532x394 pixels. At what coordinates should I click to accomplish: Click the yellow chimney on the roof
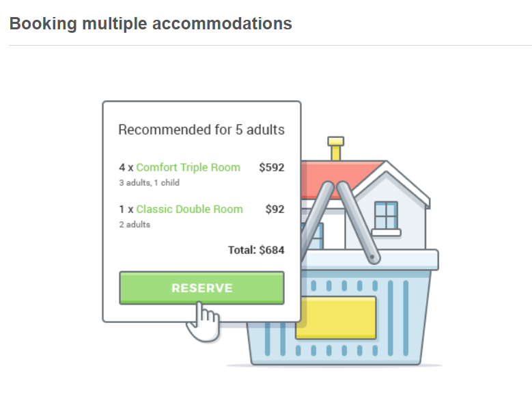[335, 148]
